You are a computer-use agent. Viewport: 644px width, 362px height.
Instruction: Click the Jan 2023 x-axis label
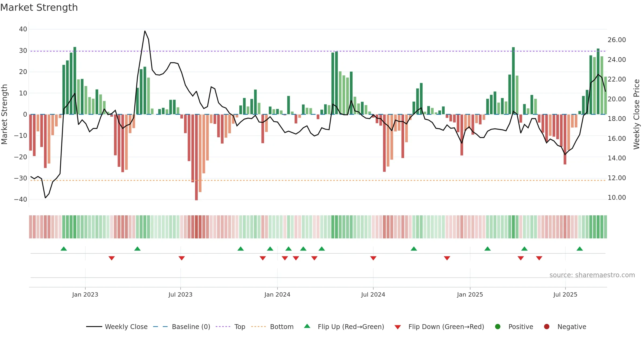85,294
